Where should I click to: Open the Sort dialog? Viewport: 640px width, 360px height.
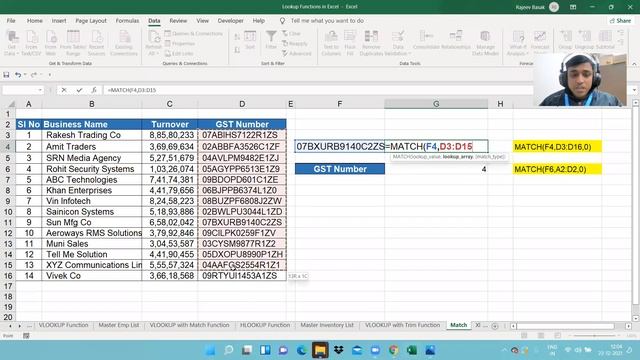250,40
